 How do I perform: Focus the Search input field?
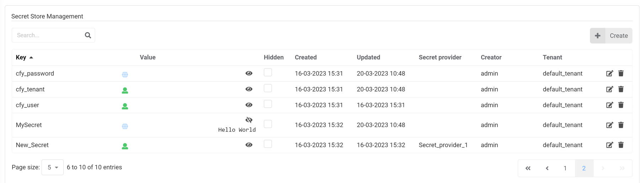click(48, 35)
